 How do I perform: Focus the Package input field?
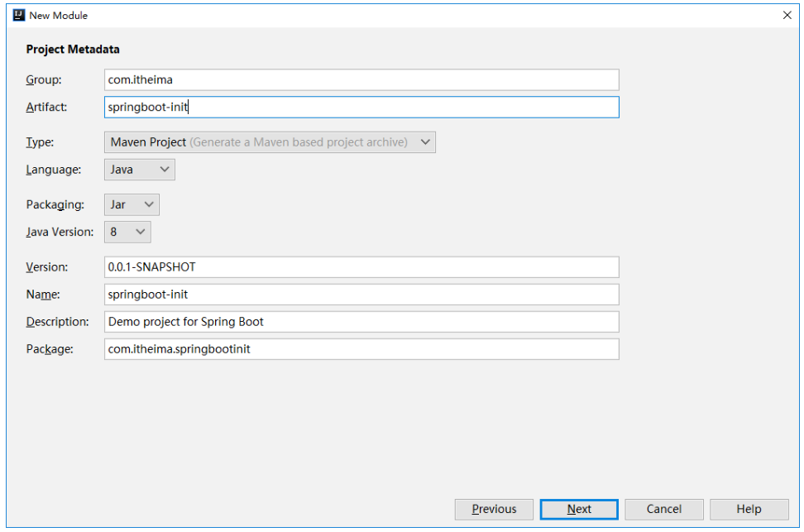click(361, 349)
